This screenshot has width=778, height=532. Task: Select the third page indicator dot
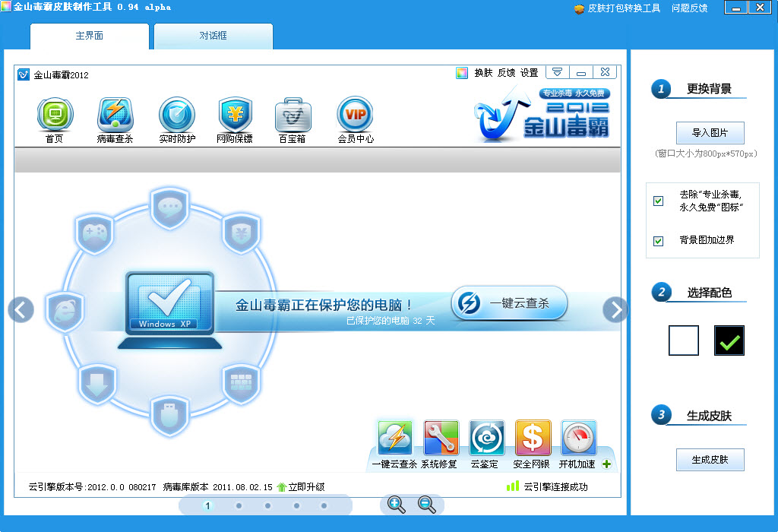coord(267,505)
